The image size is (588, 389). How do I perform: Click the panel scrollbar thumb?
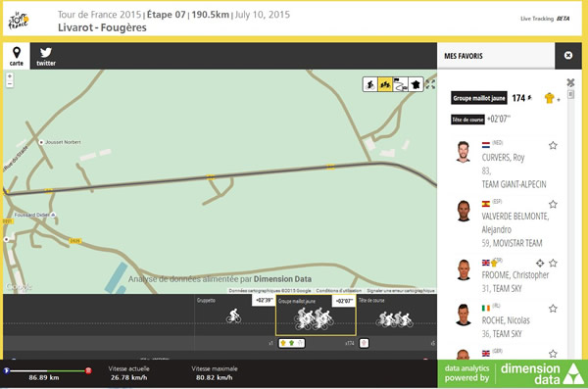(570, 94)
